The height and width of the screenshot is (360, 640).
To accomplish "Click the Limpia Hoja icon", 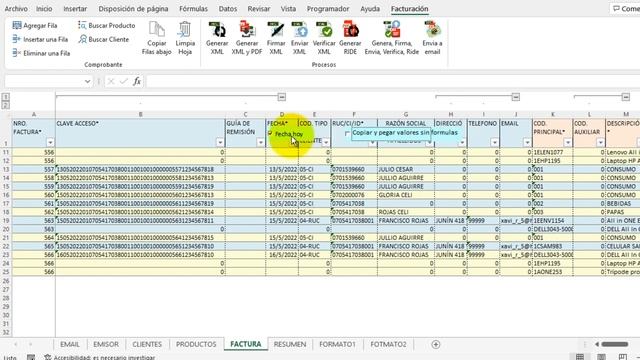I will point(185,29).
